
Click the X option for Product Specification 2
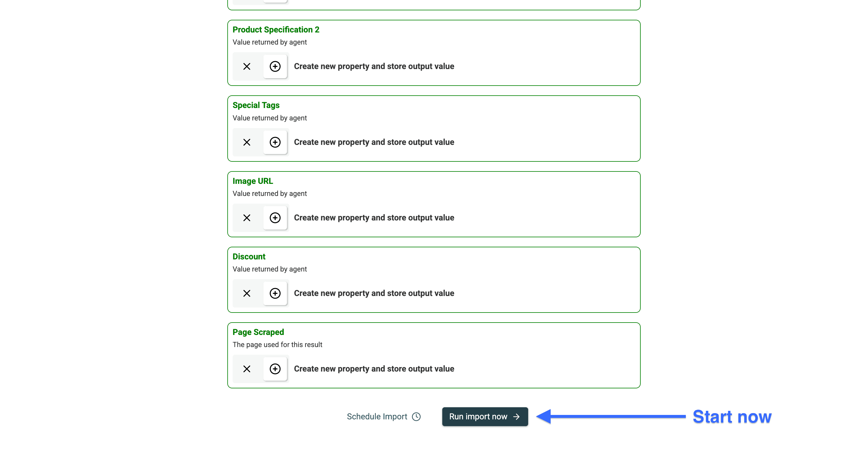pyautogui.click(x=247, y=66)
